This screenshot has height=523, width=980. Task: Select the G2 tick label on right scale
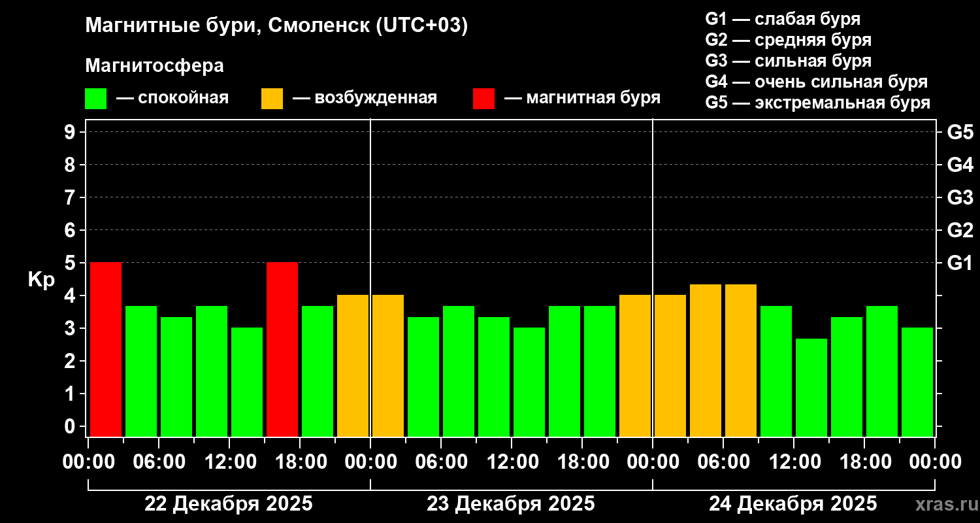click(x=960, y=230)
